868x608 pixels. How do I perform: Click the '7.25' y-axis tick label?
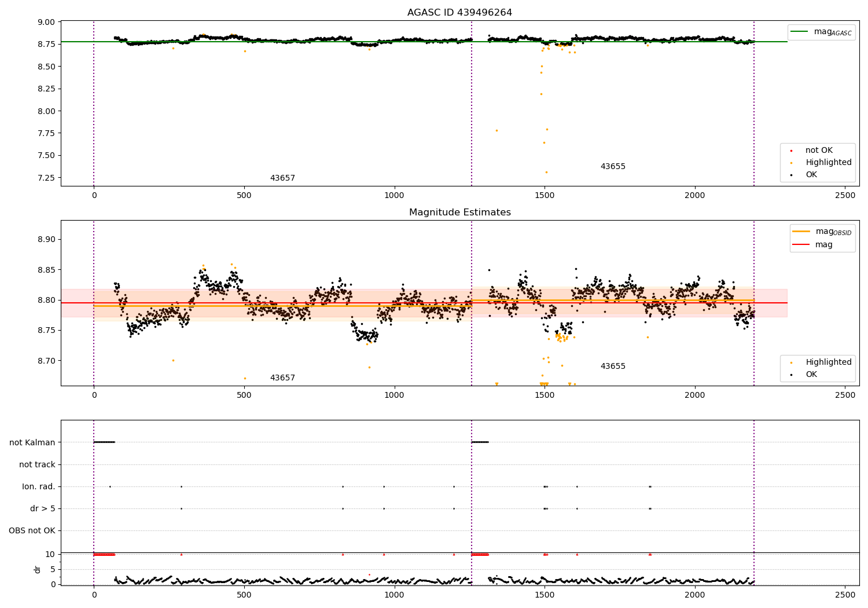pos(46,178)
